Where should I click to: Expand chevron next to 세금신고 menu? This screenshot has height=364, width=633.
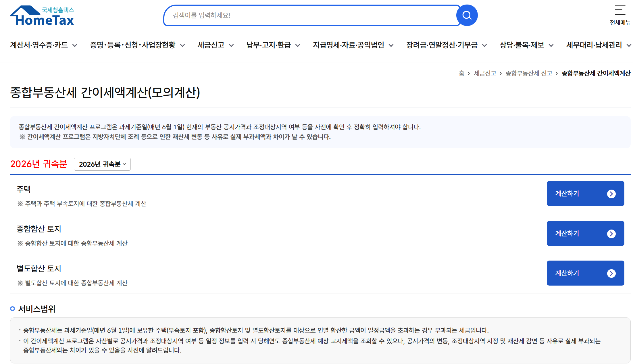[x=231, y=45]
